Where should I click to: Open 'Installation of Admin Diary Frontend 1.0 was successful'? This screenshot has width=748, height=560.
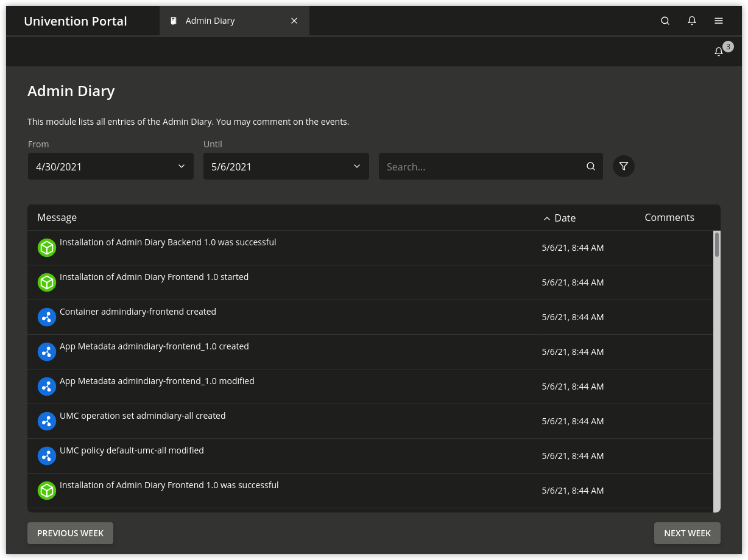pyautogui.click(x=169, y=485)
